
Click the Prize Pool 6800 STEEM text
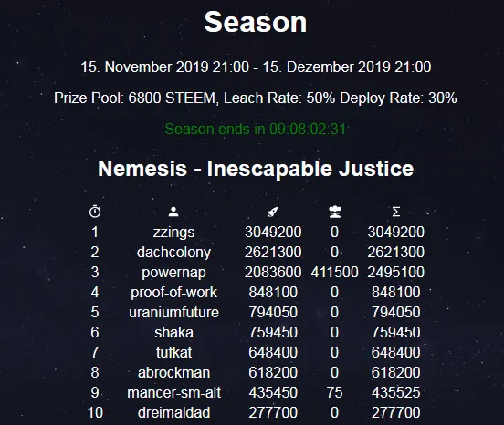(x=136, y=98)
